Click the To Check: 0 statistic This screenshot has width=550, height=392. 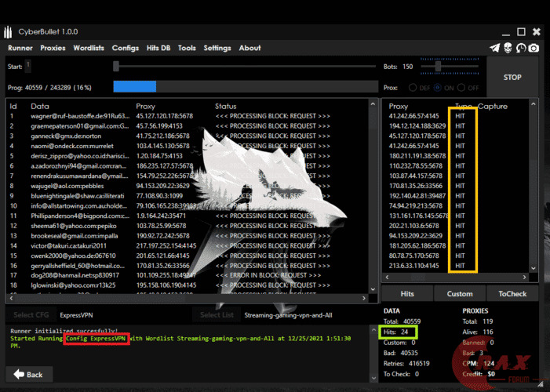(401, 374)
